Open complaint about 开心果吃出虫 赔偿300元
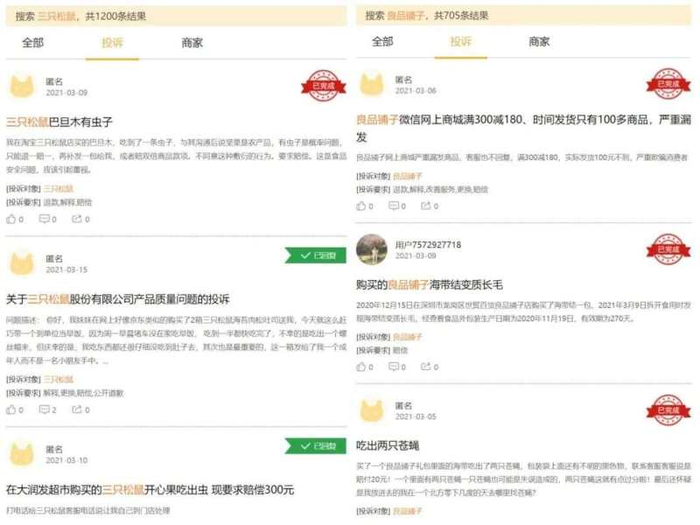 coord(150,490)
